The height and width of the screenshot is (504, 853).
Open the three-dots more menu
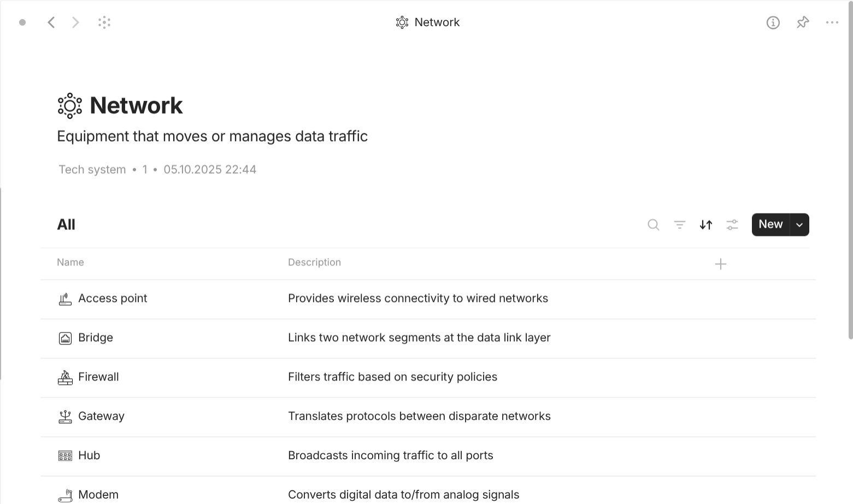832,22
